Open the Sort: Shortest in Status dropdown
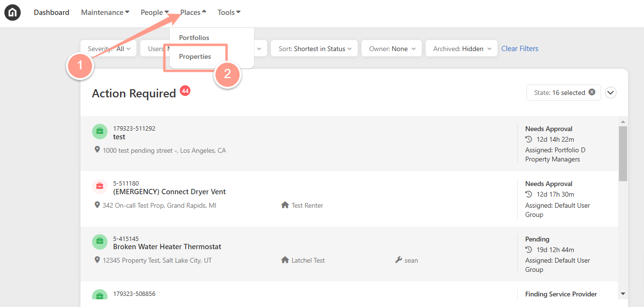Screen dimensions: 644x307 (x=315, y=49)
